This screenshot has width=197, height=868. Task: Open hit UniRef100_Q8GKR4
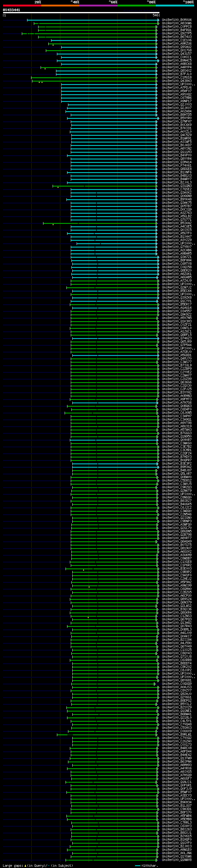coord(177,612)
